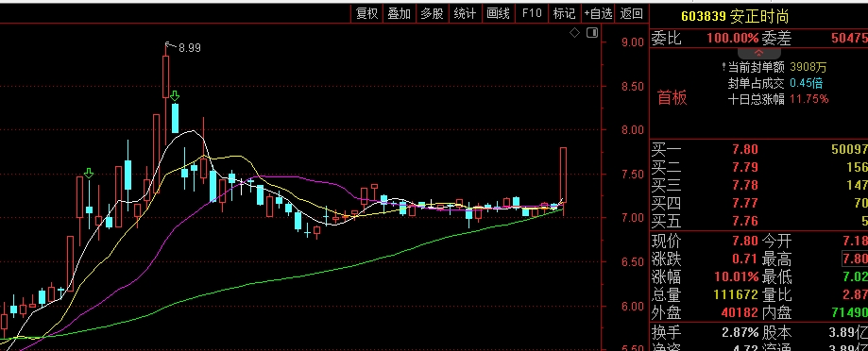The height and width of the screenshot is (351, 868).
Task: Click the green down-arrow marker near 8.99 peak
Action: (x=175, y=96)
